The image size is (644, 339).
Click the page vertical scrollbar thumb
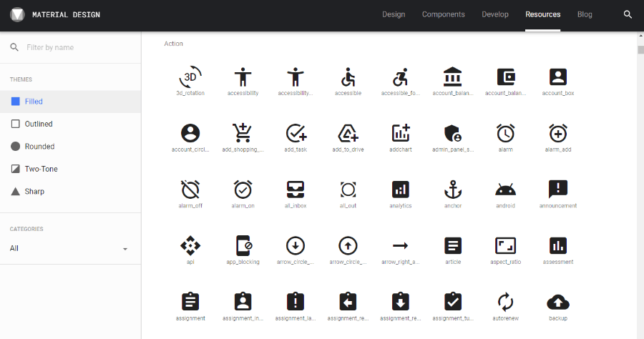click(640, 50)
